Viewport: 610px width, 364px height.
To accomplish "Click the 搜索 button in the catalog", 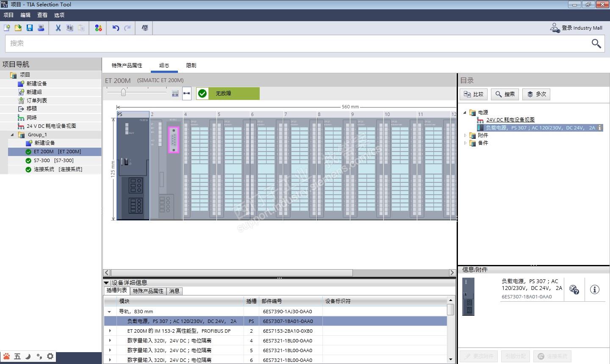I will tap(505, 94).
